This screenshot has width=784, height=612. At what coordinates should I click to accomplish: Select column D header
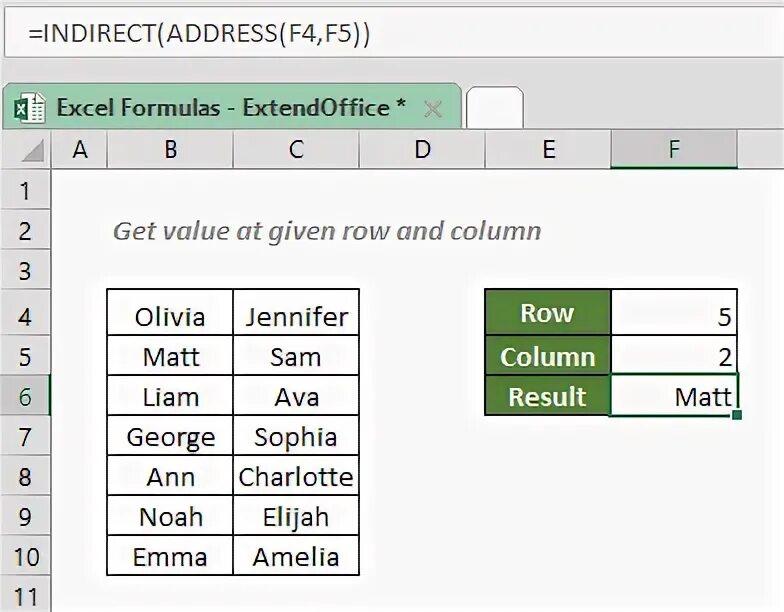422,150
